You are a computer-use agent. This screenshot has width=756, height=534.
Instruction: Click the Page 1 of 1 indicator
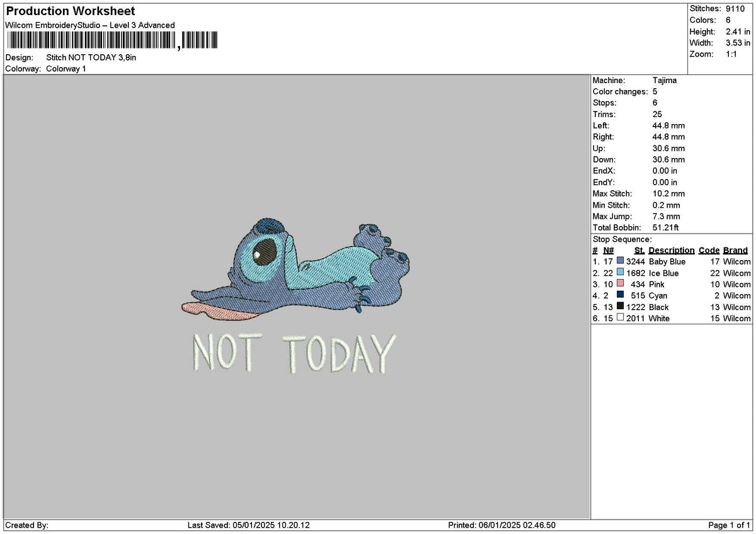point(730,525)
